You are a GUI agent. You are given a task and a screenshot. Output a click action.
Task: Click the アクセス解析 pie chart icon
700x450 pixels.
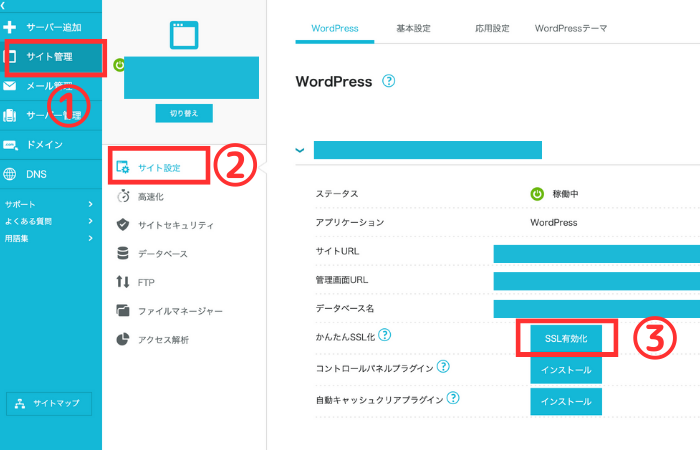pyautogui.click(x=123, y=339)
